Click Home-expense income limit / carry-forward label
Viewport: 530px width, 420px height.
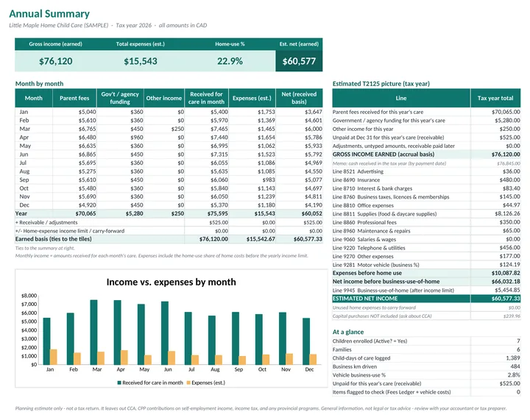coord(70,231)
